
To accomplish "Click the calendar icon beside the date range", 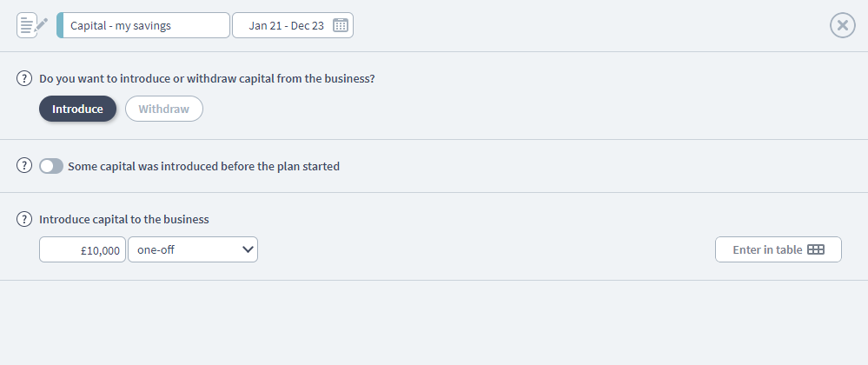I will (341, 25).
